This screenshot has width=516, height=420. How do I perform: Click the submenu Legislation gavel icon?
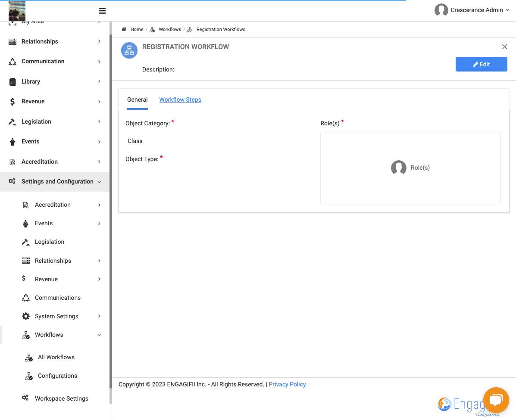[26, 242]
